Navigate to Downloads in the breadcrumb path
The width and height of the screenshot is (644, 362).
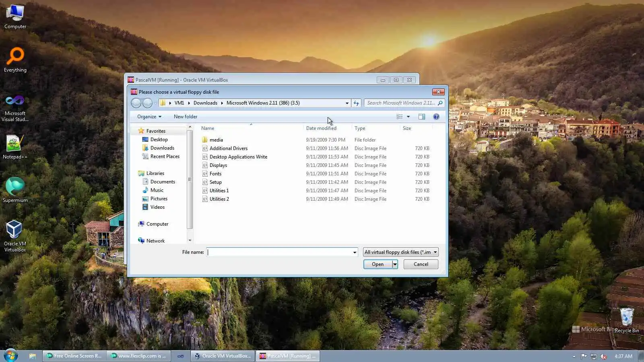[205, 103]
